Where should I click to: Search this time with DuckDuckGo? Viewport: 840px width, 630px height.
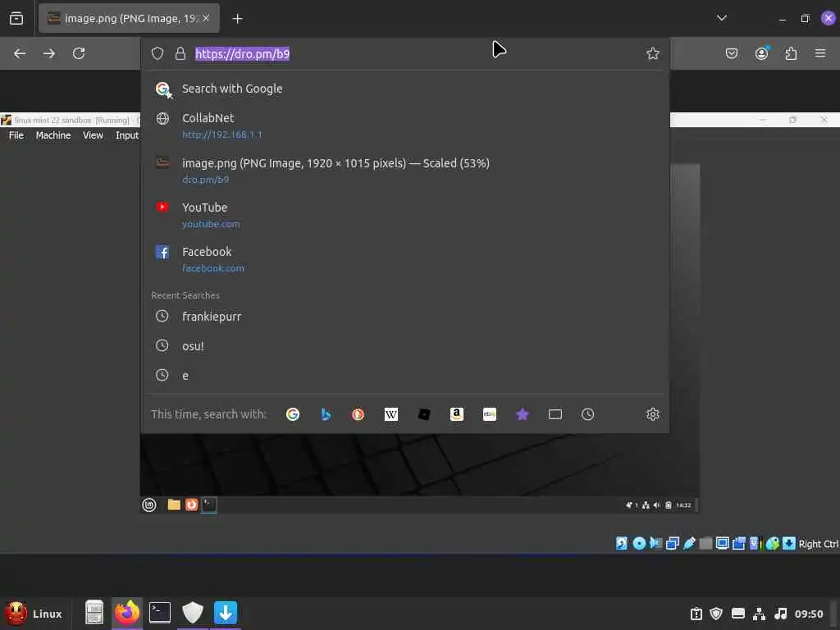point(358,414)
